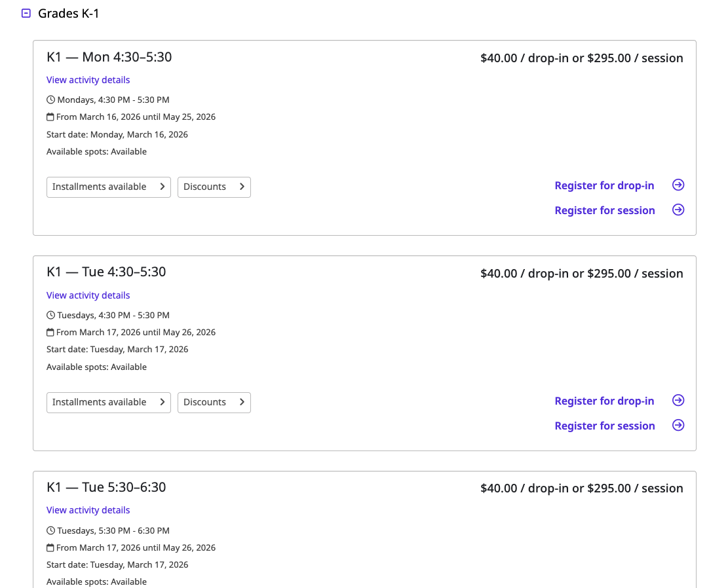The width and height of the screenshot is (728, 588).
Task: Register for drop-in on Monday class
Action: click(604, 185)
